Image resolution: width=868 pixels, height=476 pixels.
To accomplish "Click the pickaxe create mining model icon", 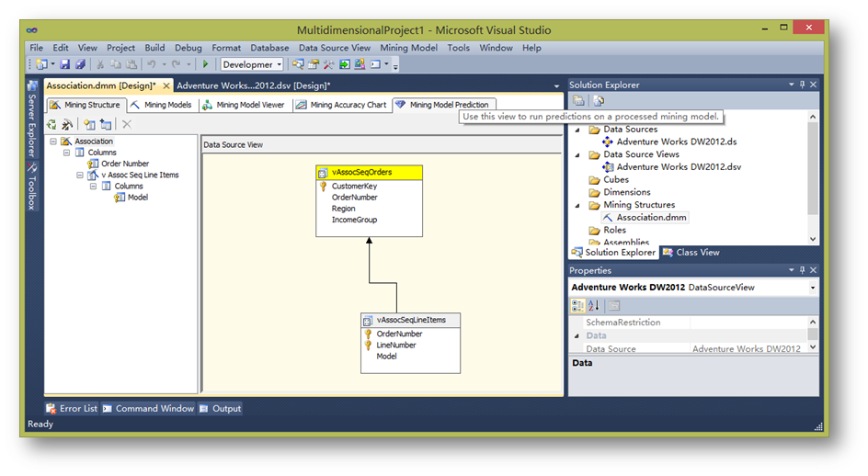I will [67, 124].
